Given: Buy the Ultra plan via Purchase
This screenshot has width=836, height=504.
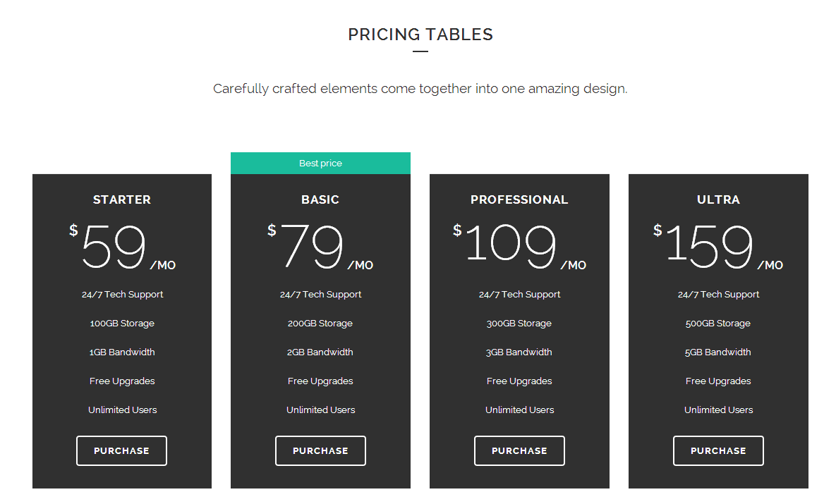Looking at the screenshot, I should click(x=718, y=450).
